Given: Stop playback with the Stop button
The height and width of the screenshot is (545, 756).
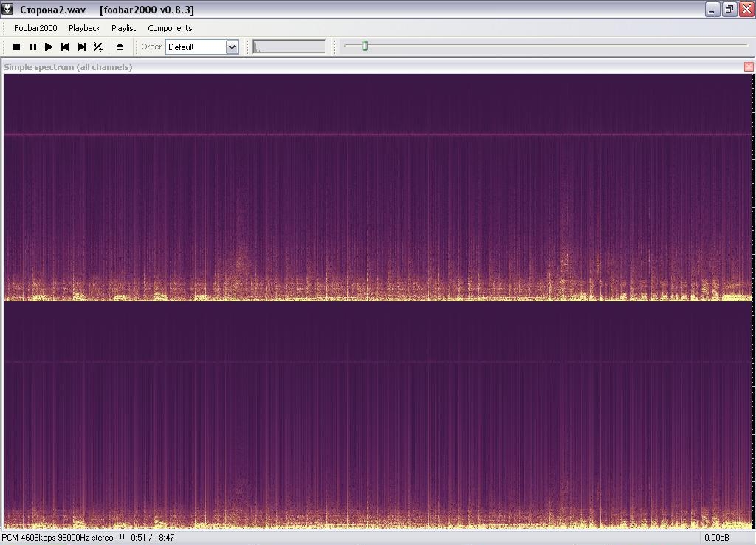Looking at the screenshot, I should [16, 47].
